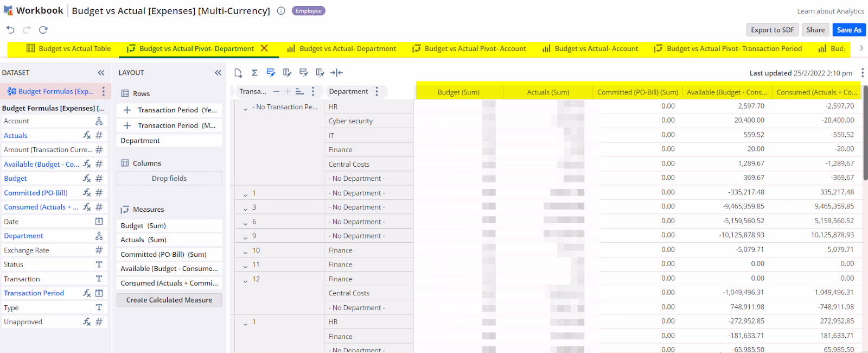Click the Actuals (Sum) column header

[x=548, y=92]
